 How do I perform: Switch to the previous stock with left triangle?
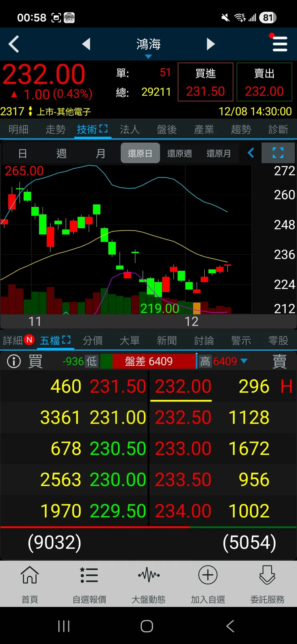tap(86, 44)
